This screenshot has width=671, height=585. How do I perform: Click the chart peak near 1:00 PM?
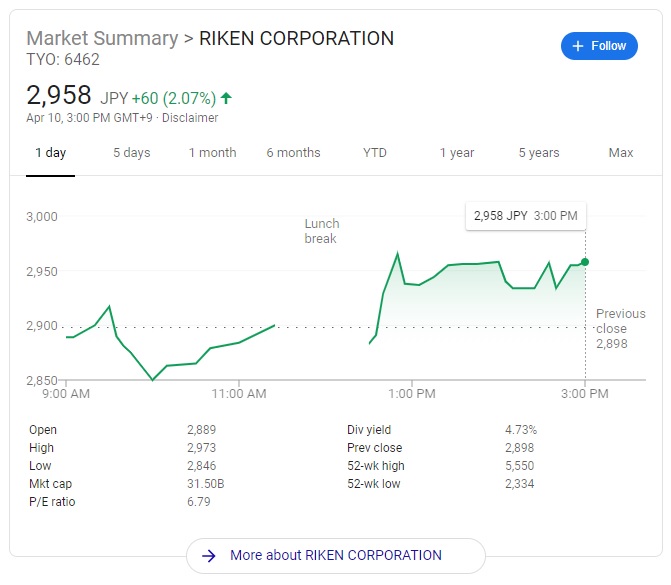coord(397,253)
